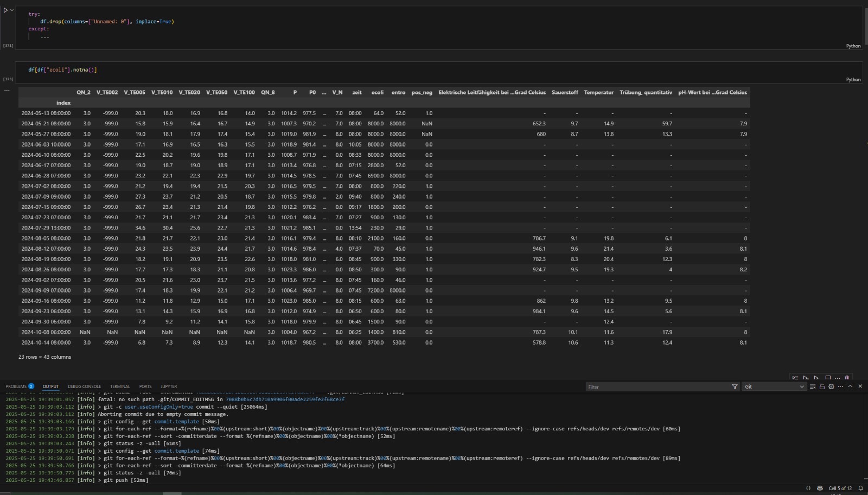Open output log level settings gear
The height and width of the screenshot is (495, 868).
pyautogui.click(x=831, y=387)
